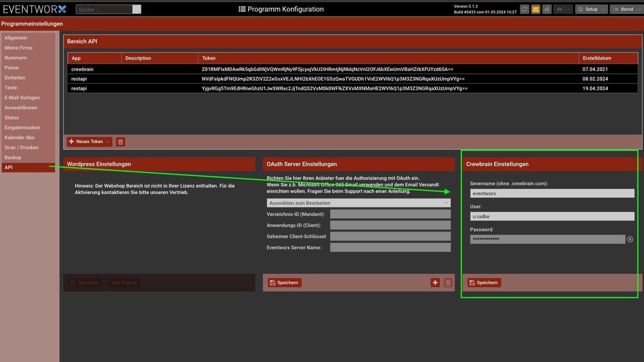Click Speichern in OAuth Server Einstellungen
The width and height of the screenshot is (644, 362).
point(284,282)
